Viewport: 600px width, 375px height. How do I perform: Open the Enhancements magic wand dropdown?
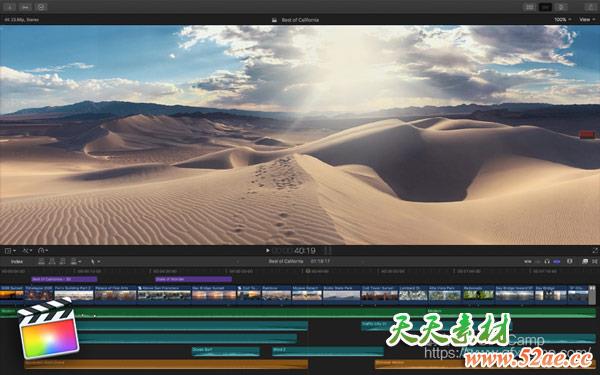click(27, 251)
